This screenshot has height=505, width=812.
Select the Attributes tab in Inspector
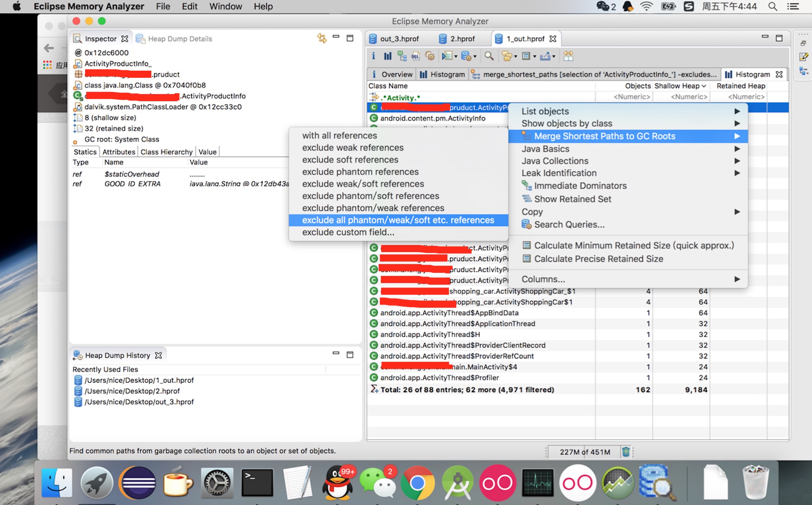[119, 152]
